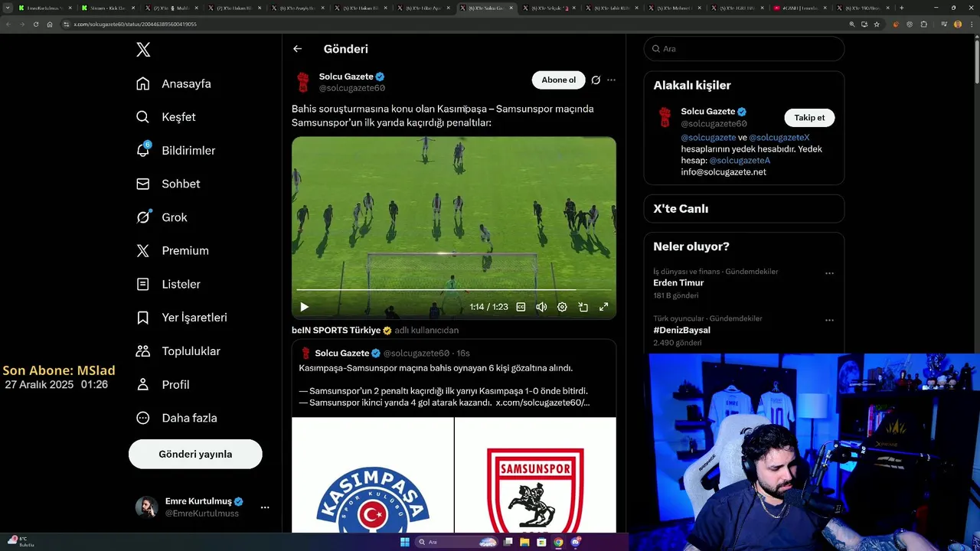This screenshot has width=980, height=551.
Task: Click the browser address bar URL
Action: point(136,24)
